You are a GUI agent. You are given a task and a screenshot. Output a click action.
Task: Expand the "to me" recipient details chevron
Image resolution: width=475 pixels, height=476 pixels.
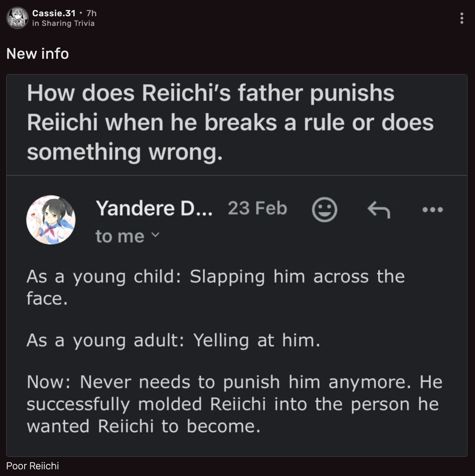pyautogui.click(x=155, y=235)
